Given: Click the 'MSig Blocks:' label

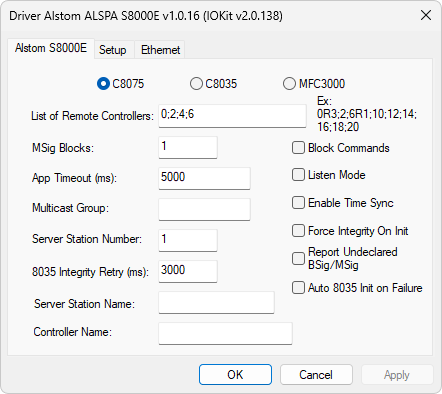Looking at the screenshot, I should click(63, 148).
